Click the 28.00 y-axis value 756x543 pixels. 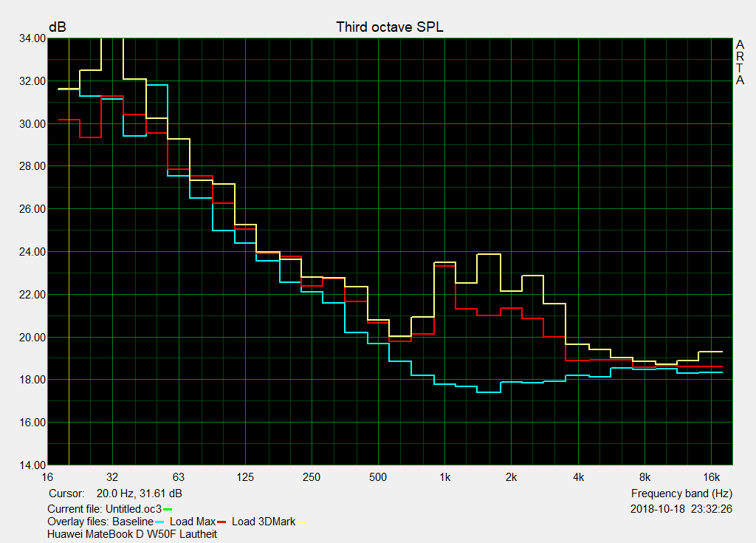tap(32, 166)
